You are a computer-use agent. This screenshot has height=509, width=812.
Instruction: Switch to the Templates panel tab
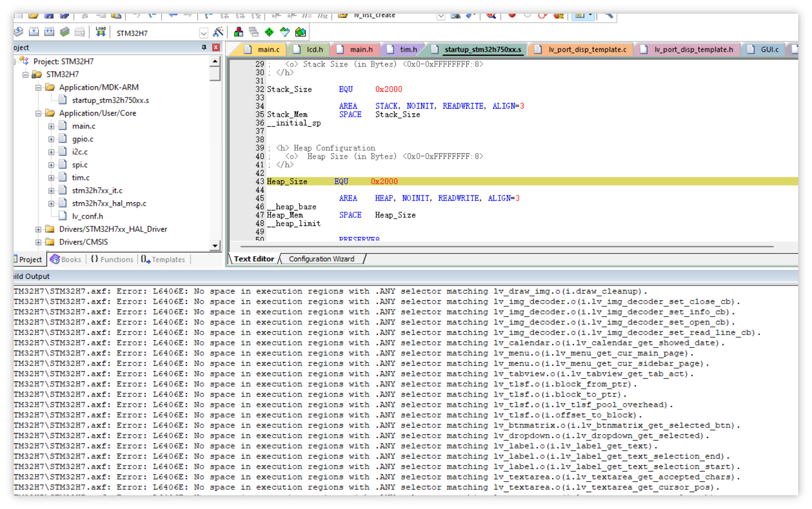(163, 259)
